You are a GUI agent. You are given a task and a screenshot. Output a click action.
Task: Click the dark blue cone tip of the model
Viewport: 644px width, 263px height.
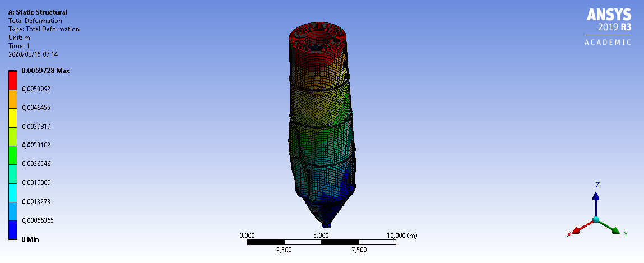click(x=326, y=224)
